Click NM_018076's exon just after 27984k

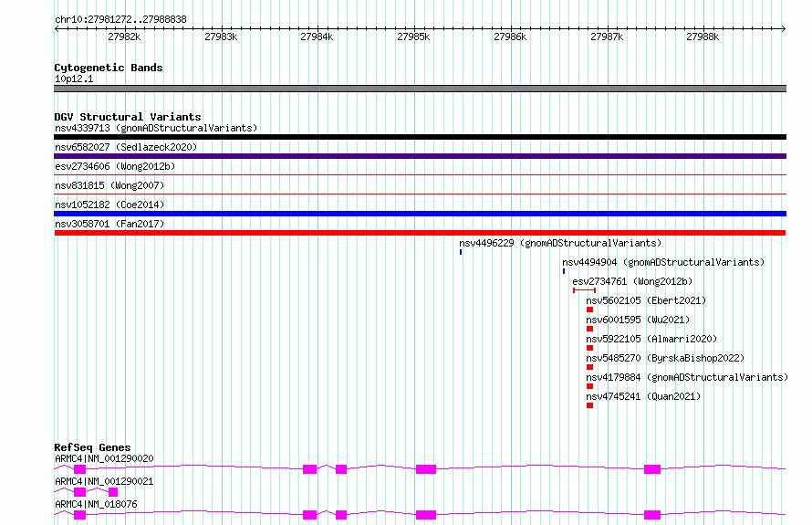pos(341,515)
